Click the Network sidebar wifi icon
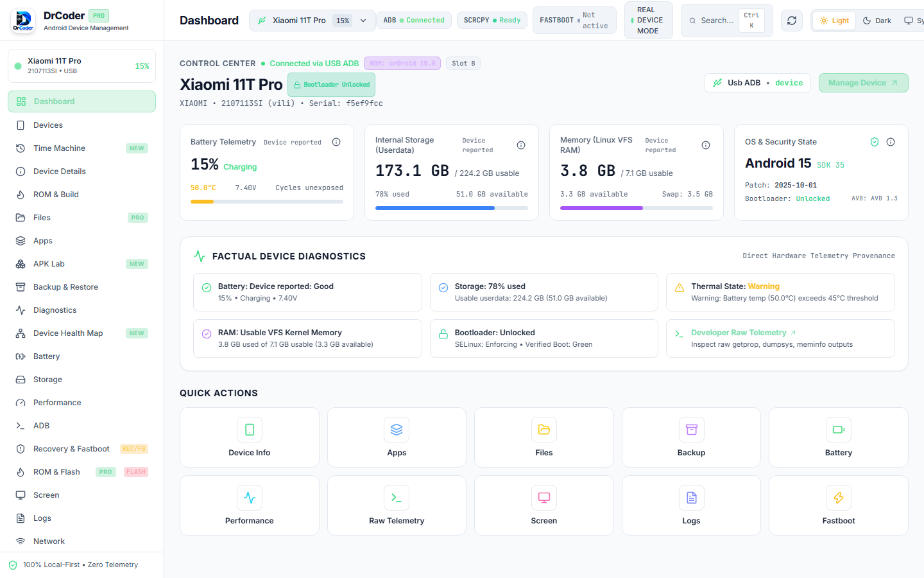This screenshot has height=578, width=924. (21, 541)
